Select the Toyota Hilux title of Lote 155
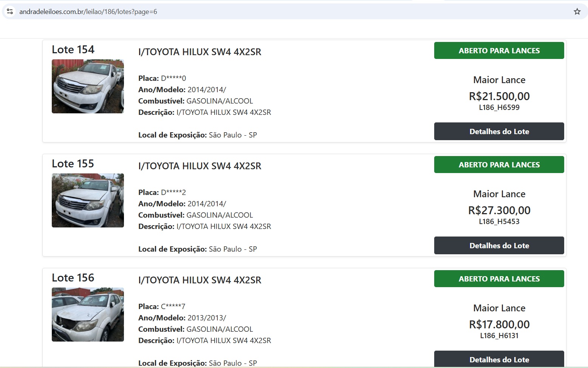Image resolution: width=588 pixels, height=368 pixels. click(x=200, y=166)
